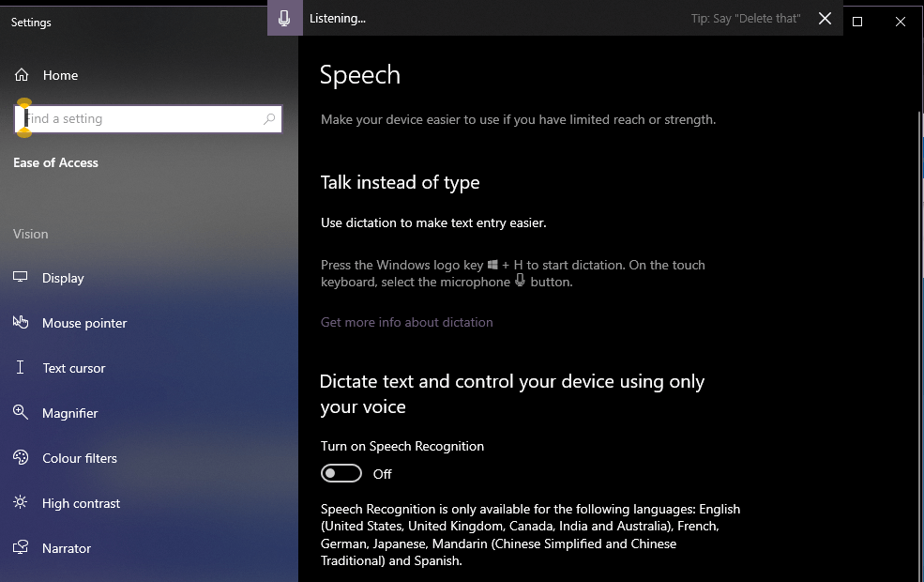Image resolution: width=924 pixels, height=582 pixels.
Task: Click the Listening... status text
Action: coord(338,19)
